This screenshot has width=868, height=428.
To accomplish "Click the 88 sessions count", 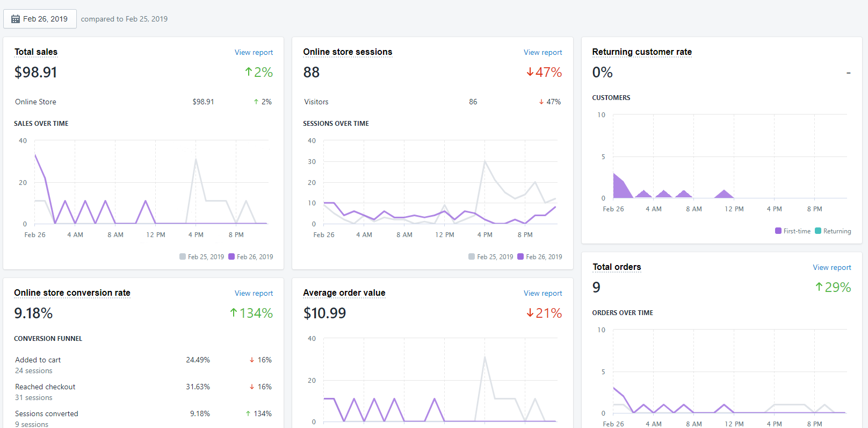I will [312, 72].
